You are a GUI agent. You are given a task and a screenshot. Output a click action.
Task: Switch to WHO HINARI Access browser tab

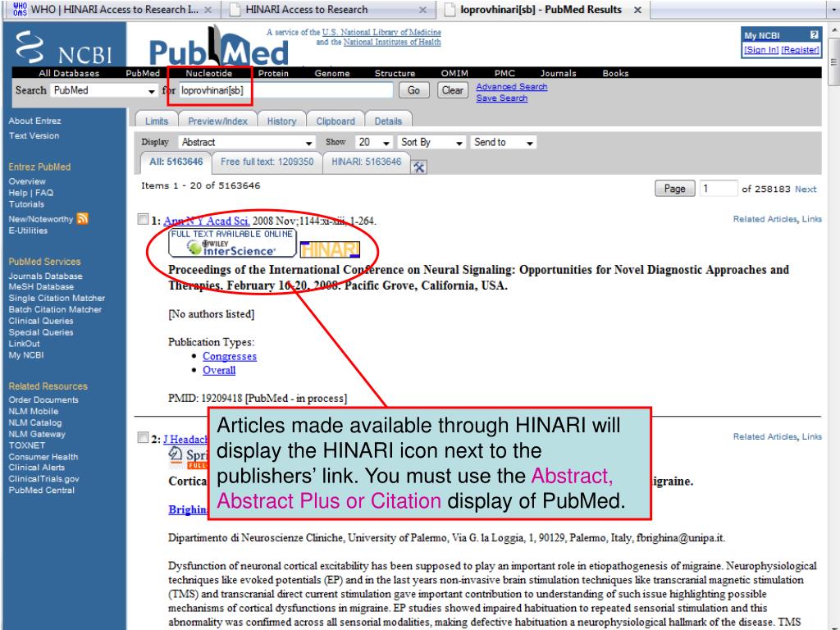coord(112,10)
